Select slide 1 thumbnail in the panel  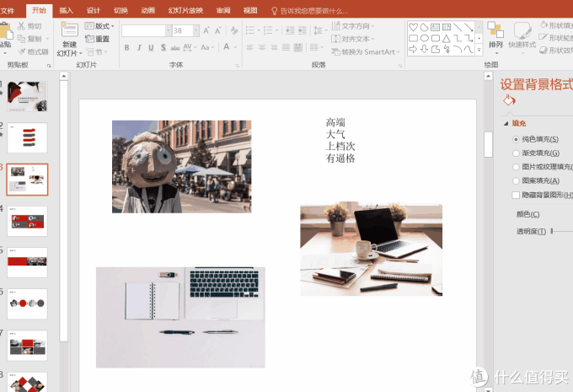pyautogui.click(x=28, y=97)
